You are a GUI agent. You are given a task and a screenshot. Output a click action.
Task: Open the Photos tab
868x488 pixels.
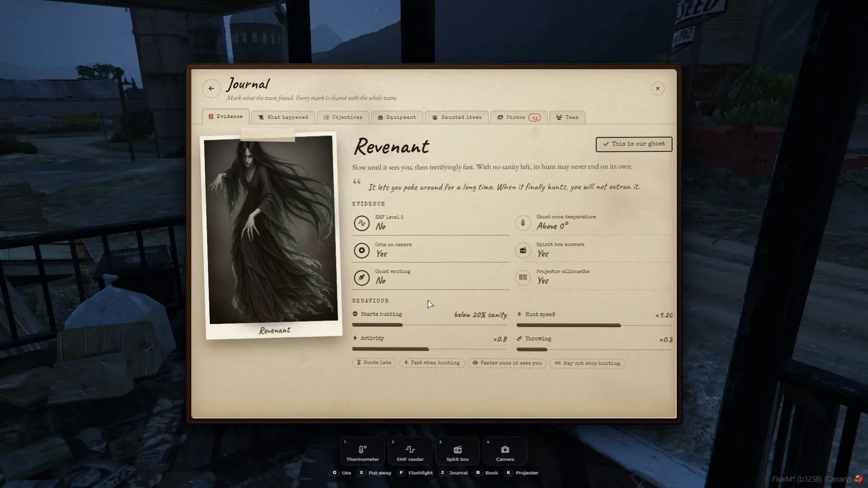point(519,117)
